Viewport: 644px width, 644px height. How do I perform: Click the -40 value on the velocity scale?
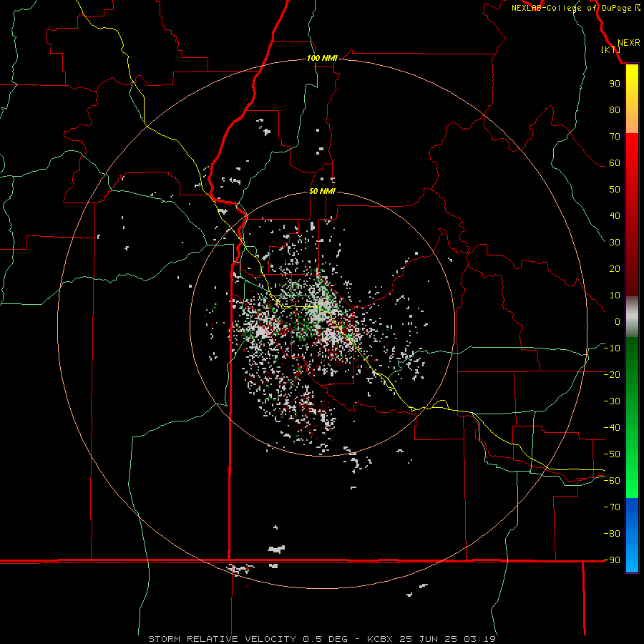pyautogui.click(x=612, y=428)
